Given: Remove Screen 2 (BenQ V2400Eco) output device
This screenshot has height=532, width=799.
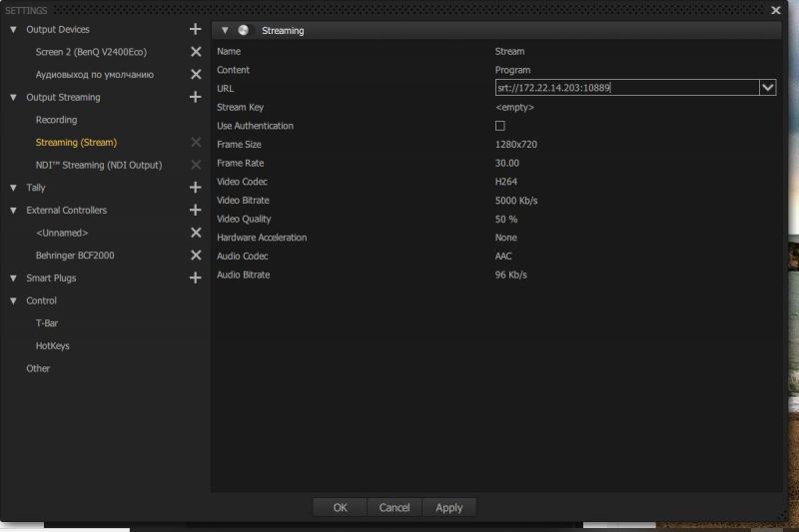Looking at the screenshot, I should click(196, 52).
